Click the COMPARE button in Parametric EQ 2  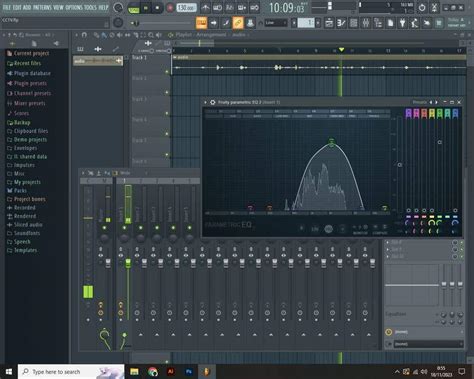(380, 233)
